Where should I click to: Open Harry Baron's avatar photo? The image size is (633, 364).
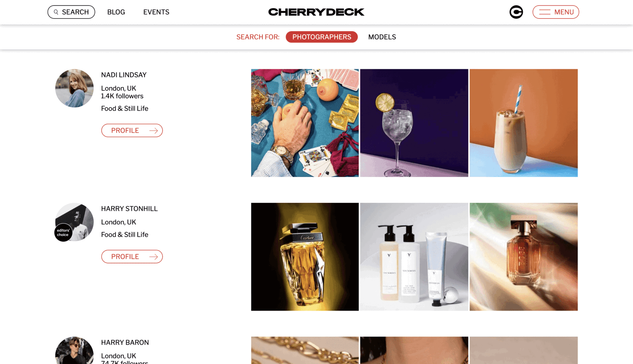[x=74, y=351]
